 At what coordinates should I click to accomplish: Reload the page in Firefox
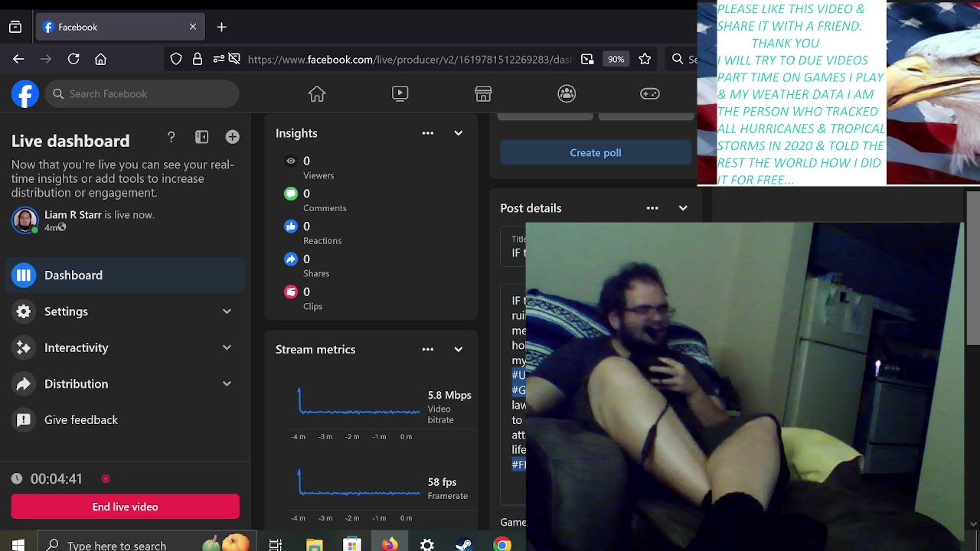(x=73, y=59)
